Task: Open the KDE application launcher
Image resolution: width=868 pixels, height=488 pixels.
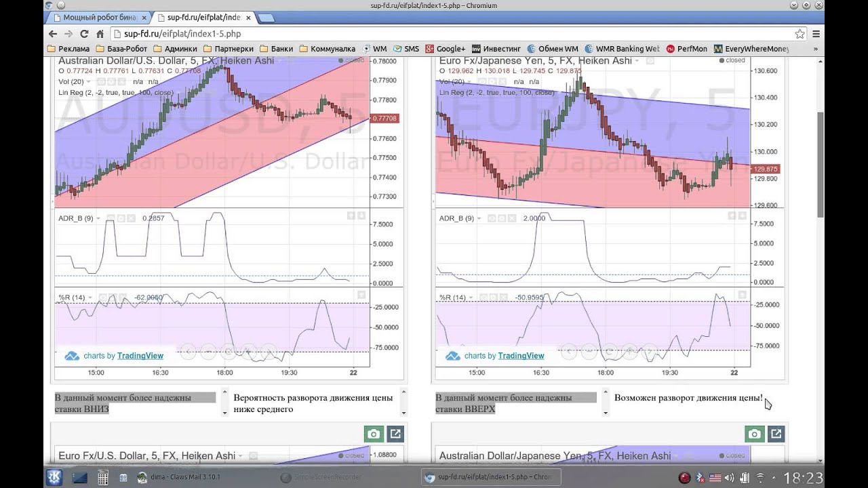Action: [x=54, y=477]
